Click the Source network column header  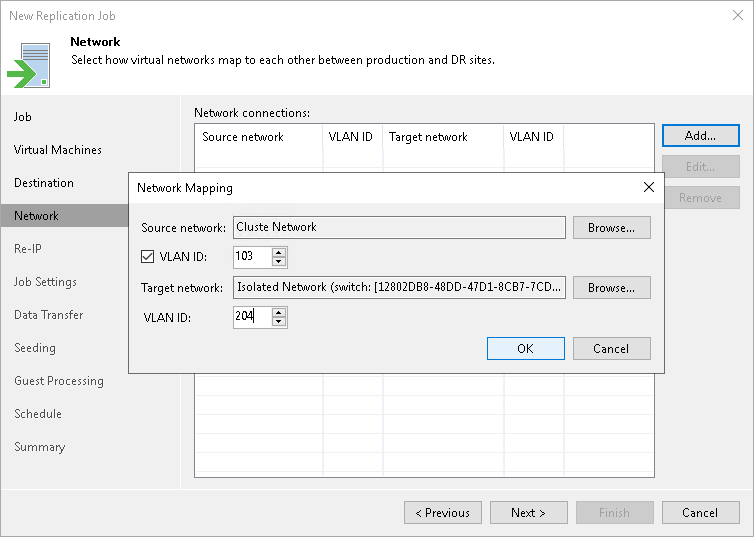243,137
